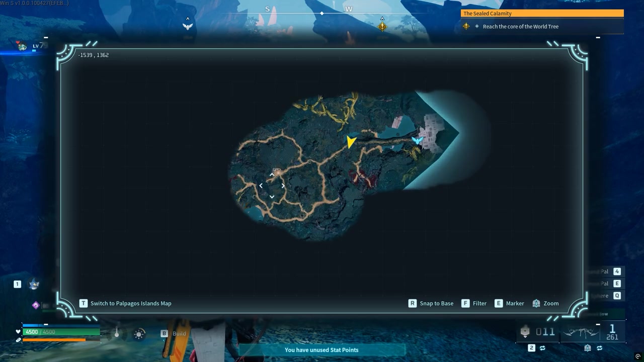Select the blue winged fast-travel marker
Screen dimensions: 644x362
[417, 140]
